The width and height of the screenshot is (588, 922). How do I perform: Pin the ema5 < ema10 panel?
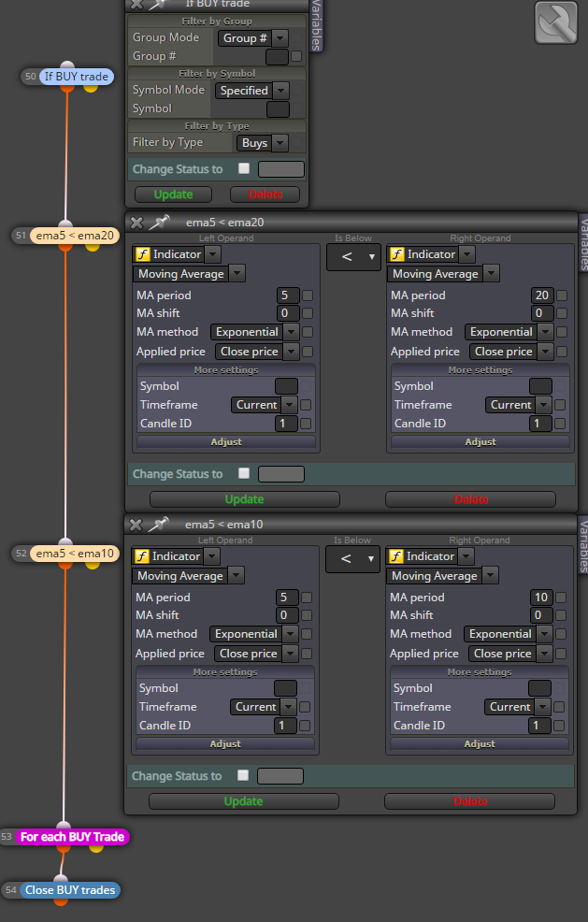tap(158, 524)
